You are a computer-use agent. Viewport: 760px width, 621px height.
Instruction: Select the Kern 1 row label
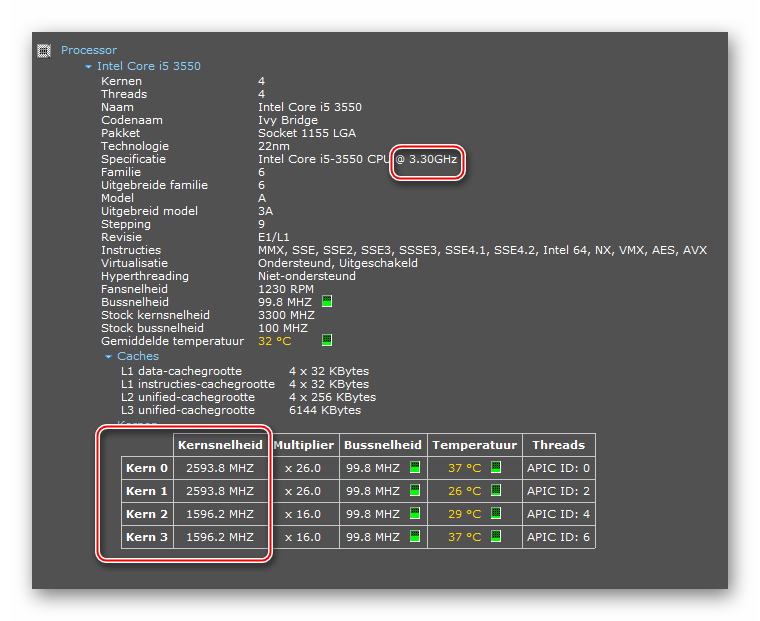tap(147, 491)
